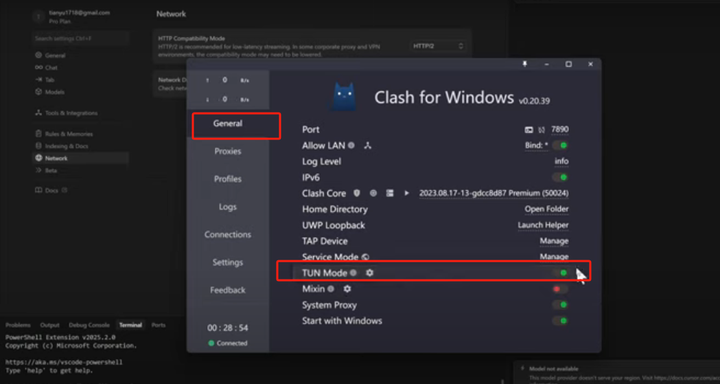720x384 pixels.
Task: Click the upload speed 0 B/s readout
Action: click(228, 80)
